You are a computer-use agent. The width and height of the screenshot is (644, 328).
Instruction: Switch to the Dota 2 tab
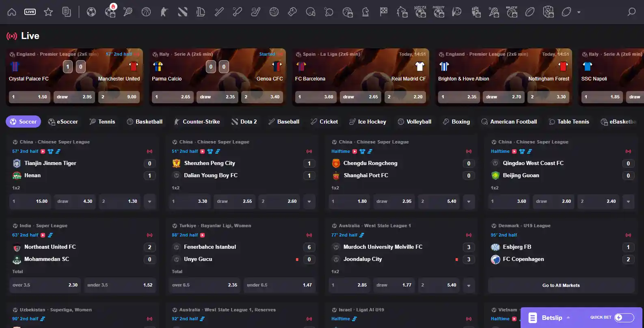[244, 122]
